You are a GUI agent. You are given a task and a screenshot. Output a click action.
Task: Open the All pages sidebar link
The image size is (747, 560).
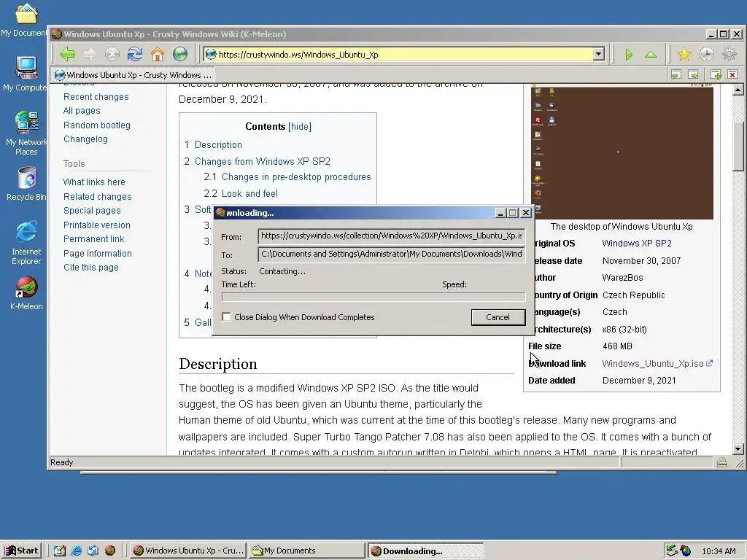(82, 111)
